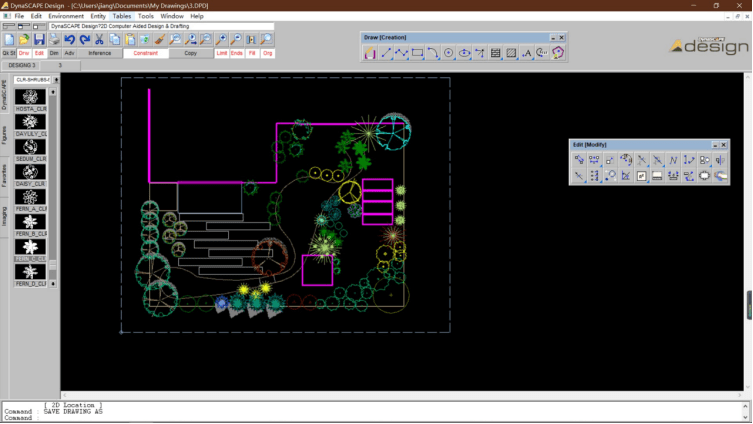Click the Copy button in mode bar
Screen dimensions: 753x424
point(191,53)
